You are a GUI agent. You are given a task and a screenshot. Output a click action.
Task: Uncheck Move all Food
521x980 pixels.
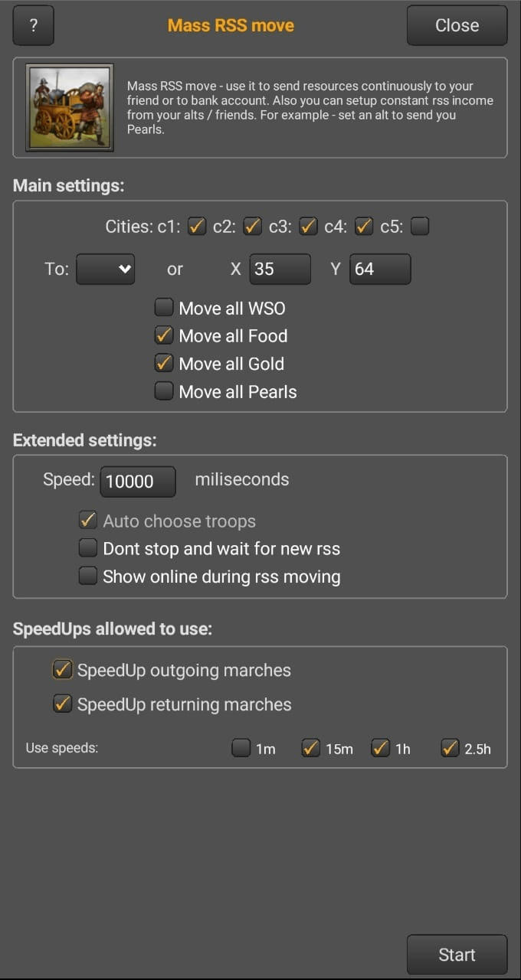tap(164, 335)
